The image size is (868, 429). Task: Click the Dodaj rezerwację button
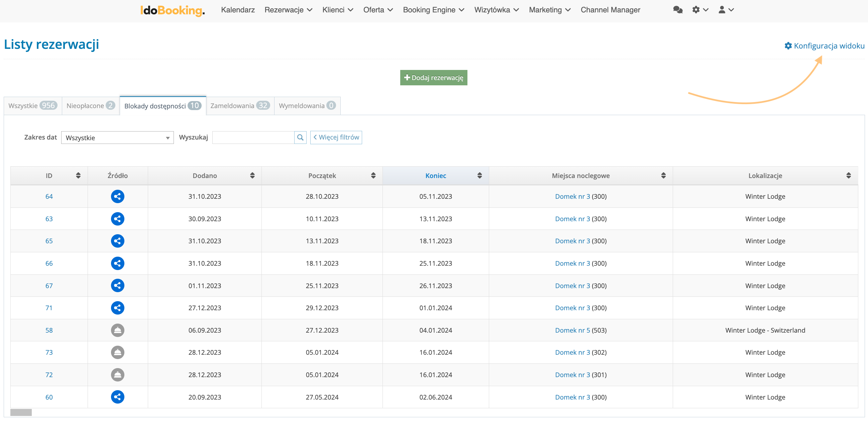click(433, 78)
